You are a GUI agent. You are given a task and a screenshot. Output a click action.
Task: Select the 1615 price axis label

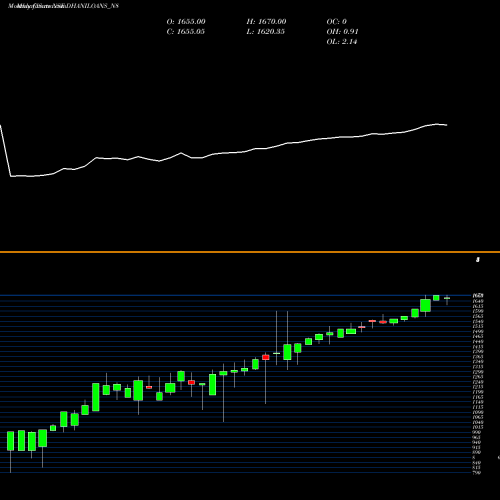[478, 306]
